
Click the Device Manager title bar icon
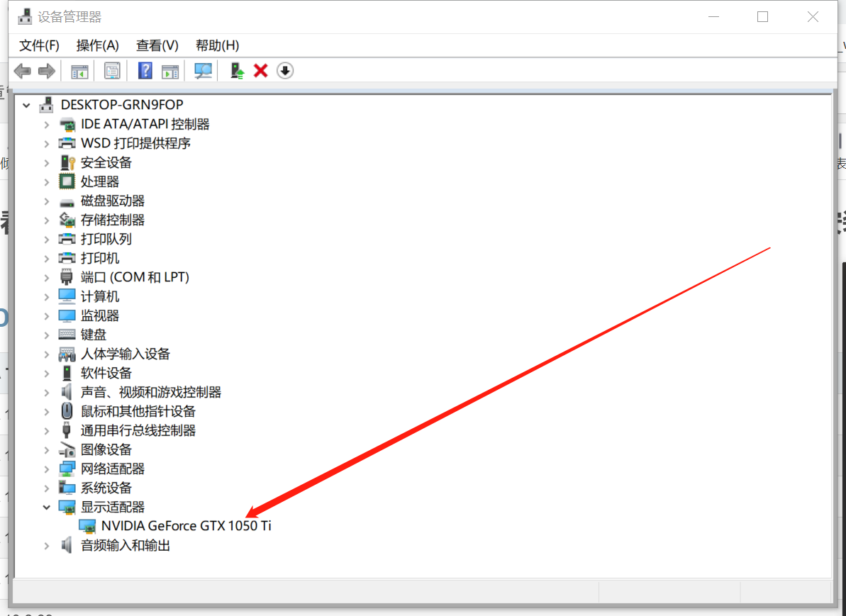coord(25,17)
